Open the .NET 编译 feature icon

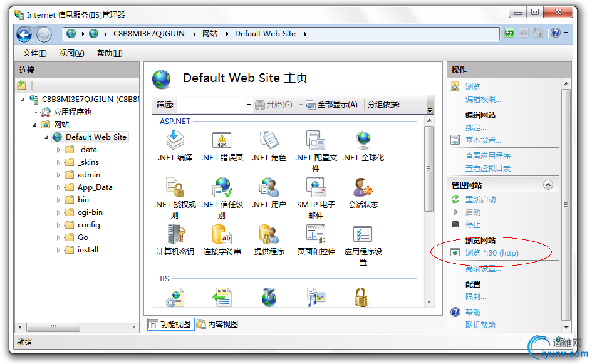click(x=175, y=140)
